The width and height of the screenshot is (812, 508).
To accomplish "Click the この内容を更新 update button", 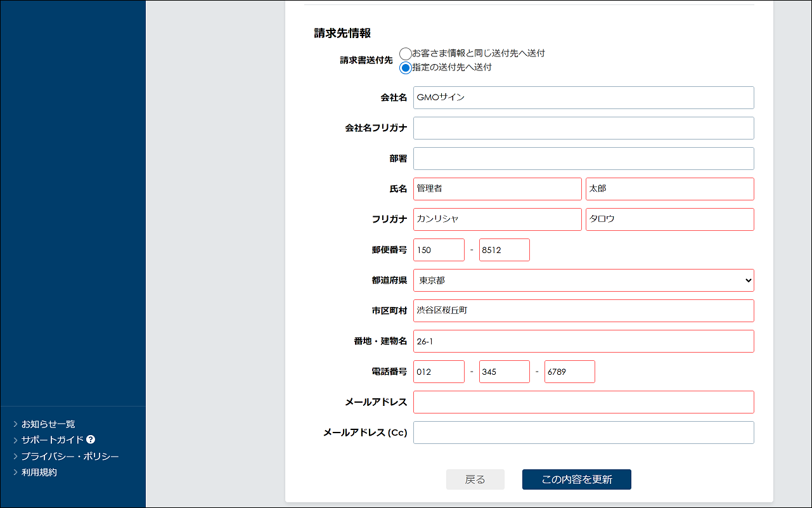I will pyautogui.click(x=576, y=479).
